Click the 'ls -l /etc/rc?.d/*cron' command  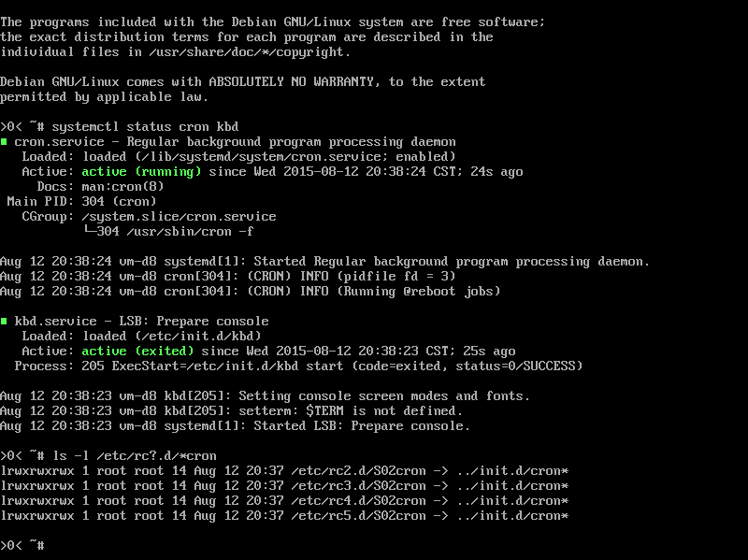point(135,456)
